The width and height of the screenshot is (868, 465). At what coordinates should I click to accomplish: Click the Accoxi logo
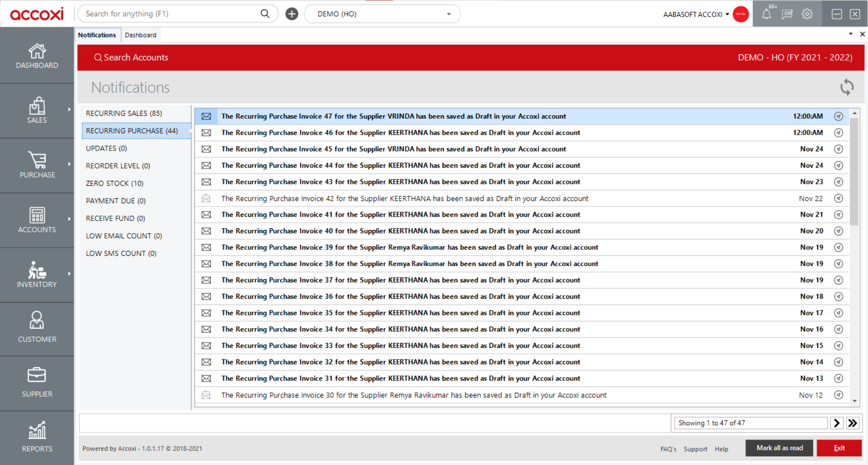coord(37,14)
